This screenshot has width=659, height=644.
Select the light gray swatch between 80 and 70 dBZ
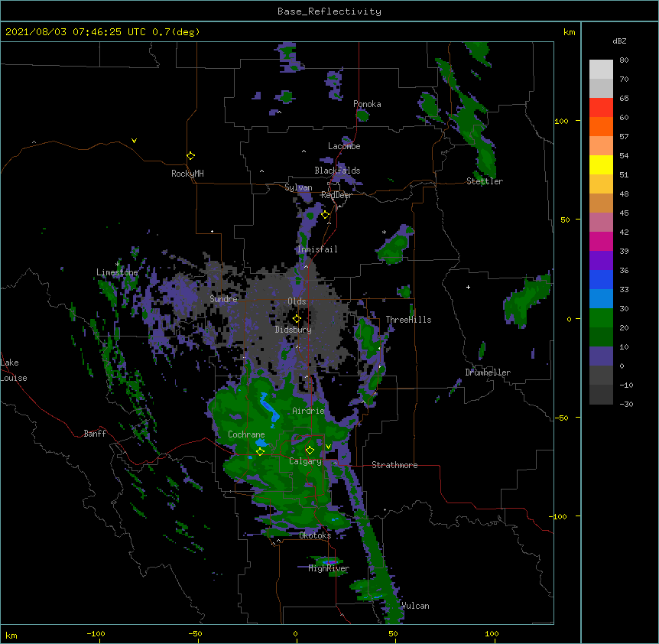coord(601,70)
